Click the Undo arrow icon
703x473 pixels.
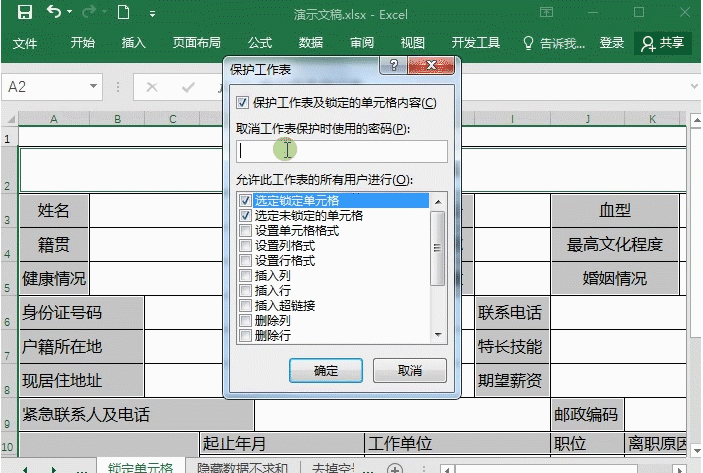pos(54,12)
